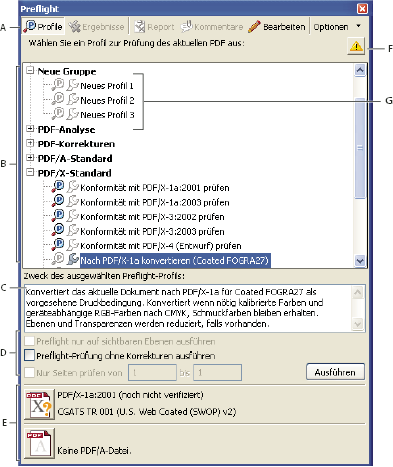Click the start page field after 'von'

click(152, 372)
